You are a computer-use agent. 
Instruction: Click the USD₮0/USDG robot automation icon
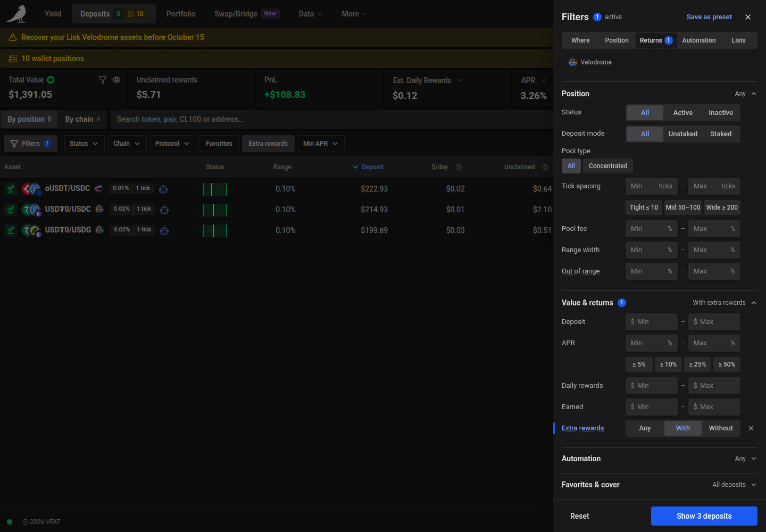tap(164, 230)
